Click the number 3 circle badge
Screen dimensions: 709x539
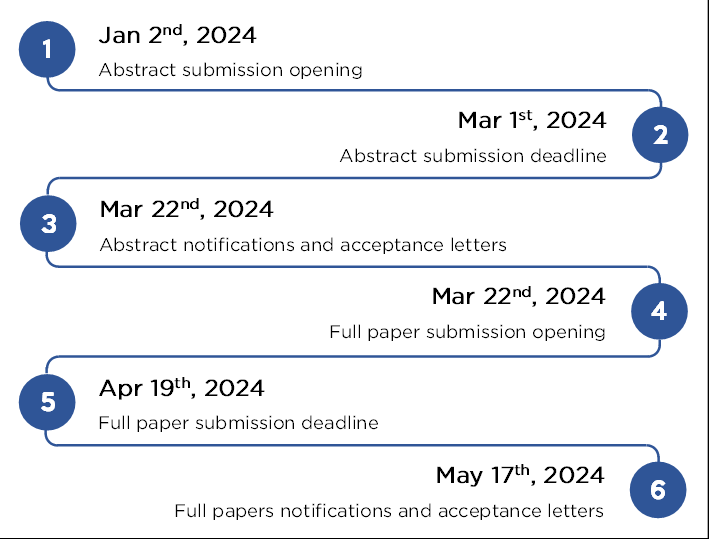(48, 224)
